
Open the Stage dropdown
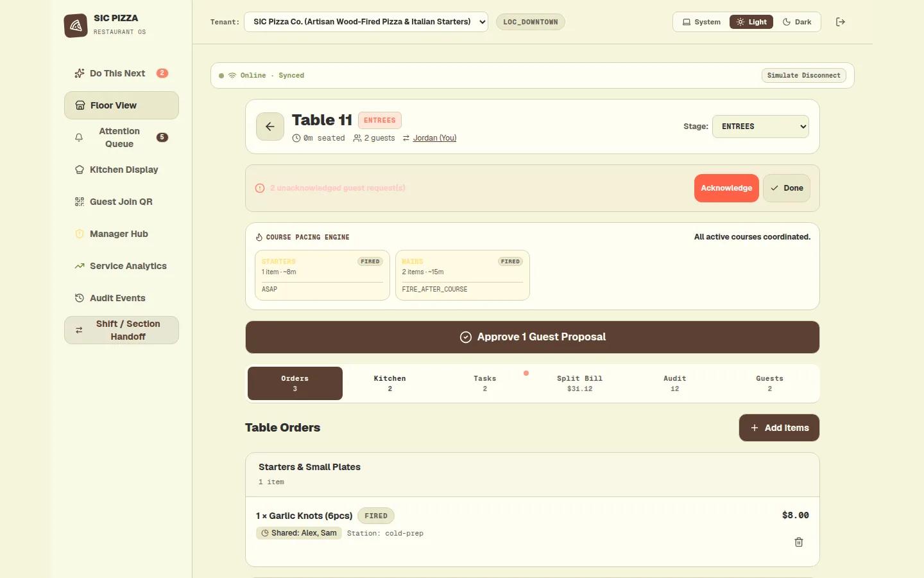[x=760, y=127]
